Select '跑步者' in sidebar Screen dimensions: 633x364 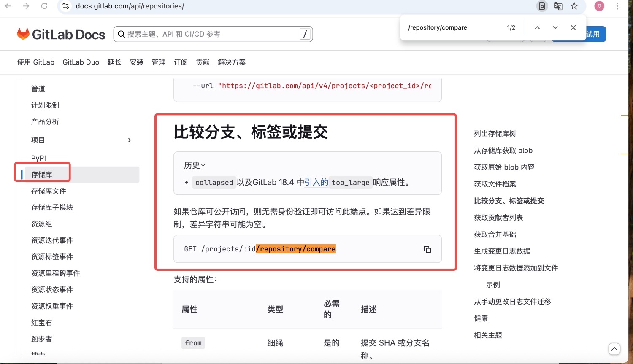tap(42, 339)
